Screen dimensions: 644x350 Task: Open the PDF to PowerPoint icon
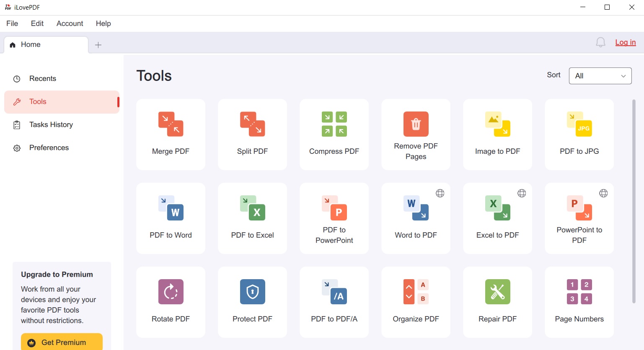pyautogui.click(x=334, y=208)
